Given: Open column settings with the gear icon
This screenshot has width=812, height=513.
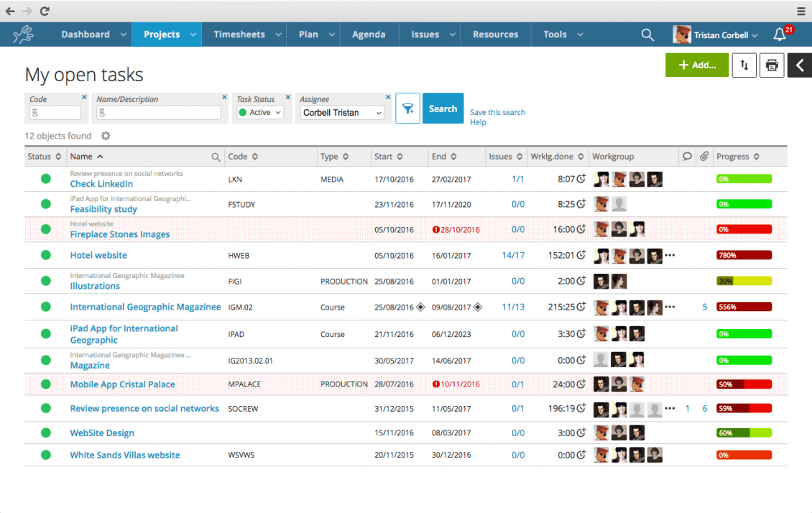Looking at the screenshot, I should [105, 136].
